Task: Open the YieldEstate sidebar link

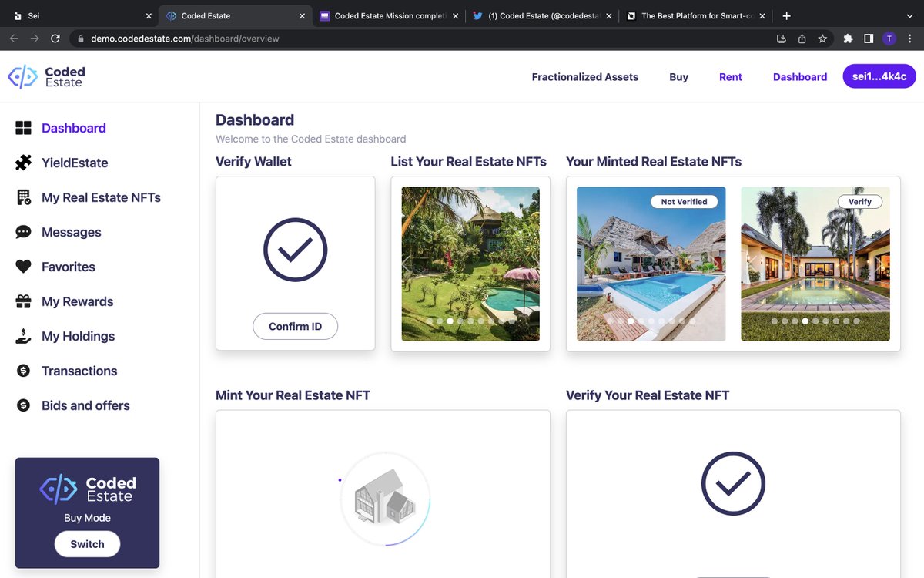Action: pos(75,163)
